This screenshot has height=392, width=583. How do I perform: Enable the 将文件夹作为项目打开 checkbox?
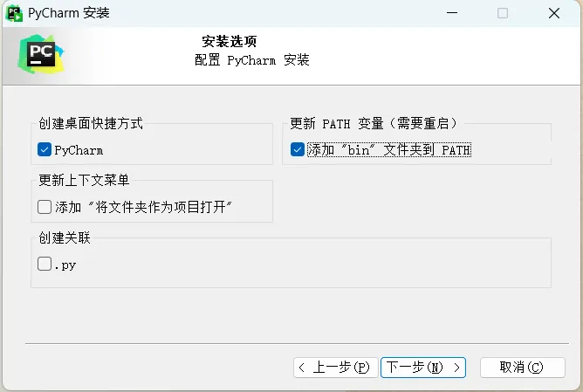(45, 207)
